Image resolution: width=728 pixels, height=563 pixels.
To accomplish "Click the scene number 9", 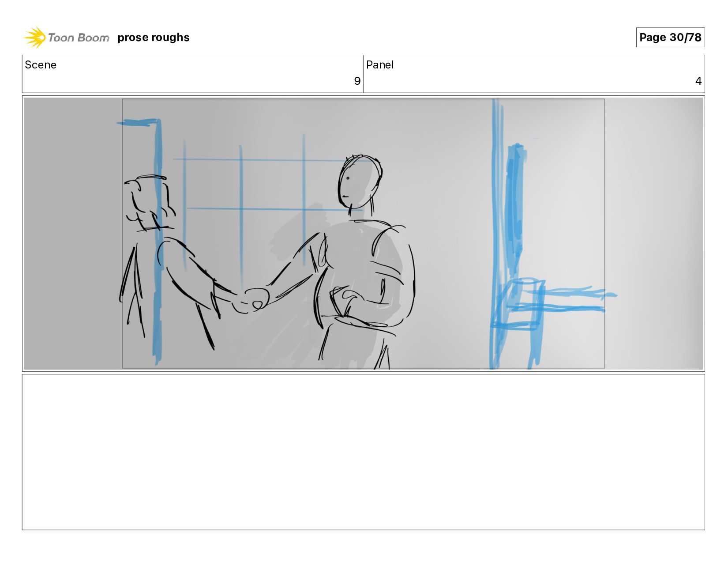I will coord(357,81).
